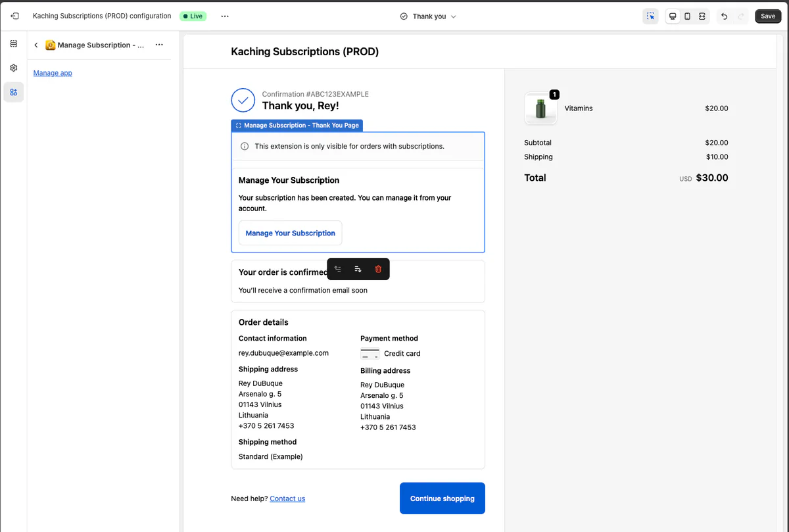Image resolution: width=789 pixels, height=532 pixels.
Task: Click the Vitamins product name
Action: [579, 109]
